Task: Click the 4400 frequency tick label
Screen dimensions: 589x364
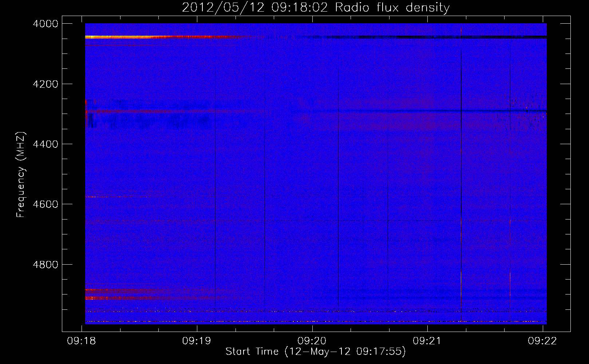Action: tap(46, 144)
